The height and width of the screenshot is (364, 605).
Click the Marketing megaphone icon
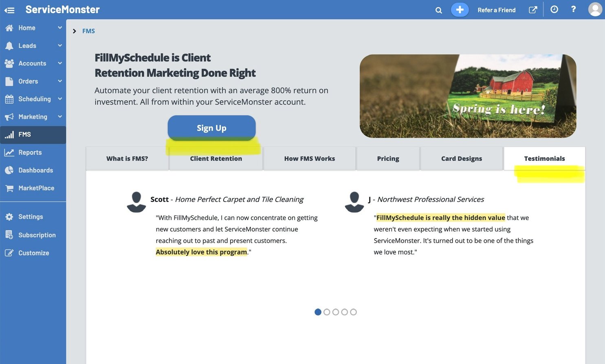point(9,117)
